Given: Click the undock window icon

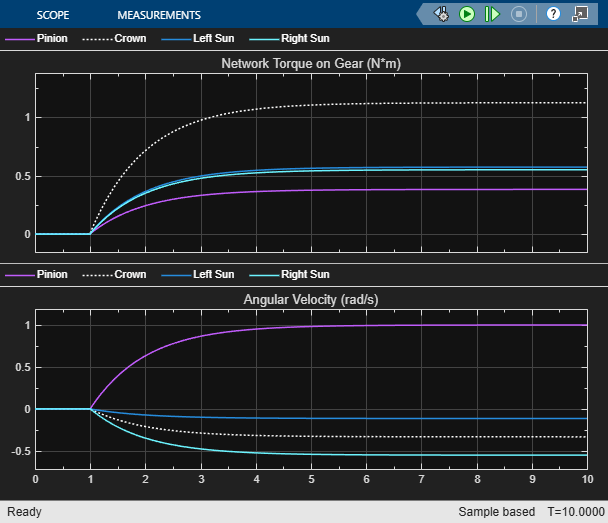Looking at the screenshot, I should click(x=580, y=14).
